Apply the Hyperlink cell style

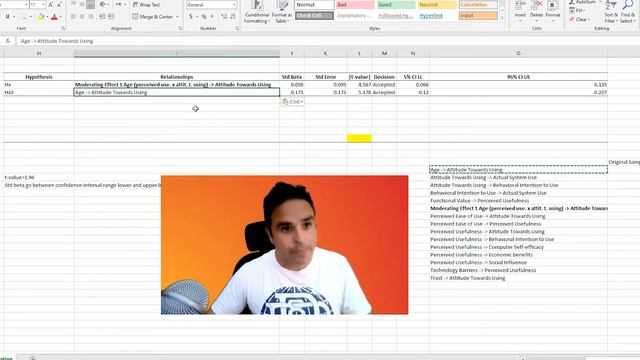tap(437, 16)
